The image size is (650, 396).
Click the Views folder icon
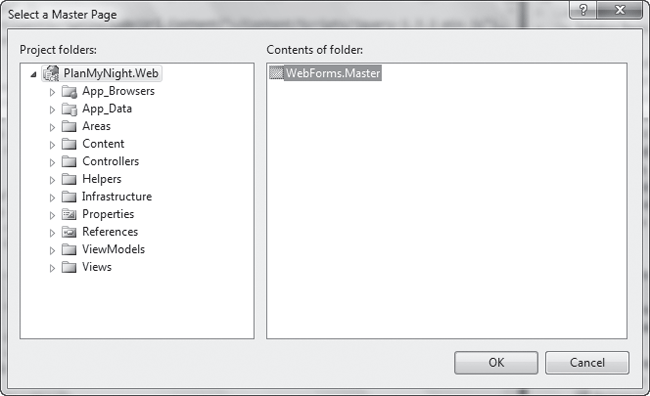click(69, 267)
